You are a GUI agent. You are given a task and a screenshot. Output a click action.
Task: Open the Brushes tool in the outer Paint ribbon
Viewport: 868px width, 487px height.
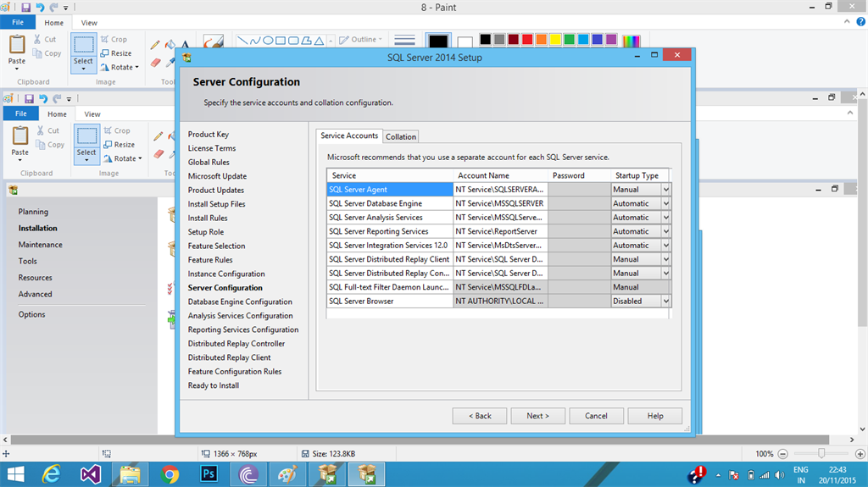pyautogui.click(x=213, y=42)
